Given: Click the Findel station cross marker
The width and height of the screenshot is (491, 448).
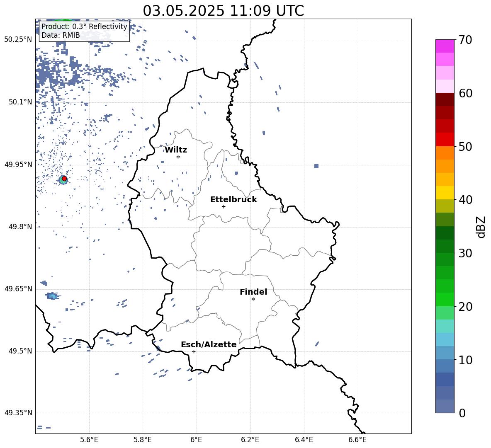Looking at the screenshot, I should pyautogui.click(x=253, y=299).
